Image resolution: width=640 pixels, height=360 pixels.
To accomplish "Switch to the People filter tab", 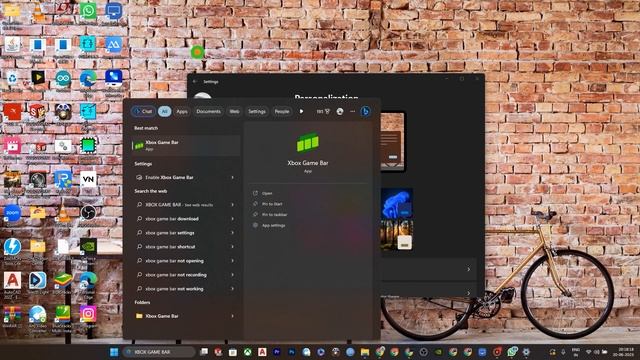I will tap(282, 111).
